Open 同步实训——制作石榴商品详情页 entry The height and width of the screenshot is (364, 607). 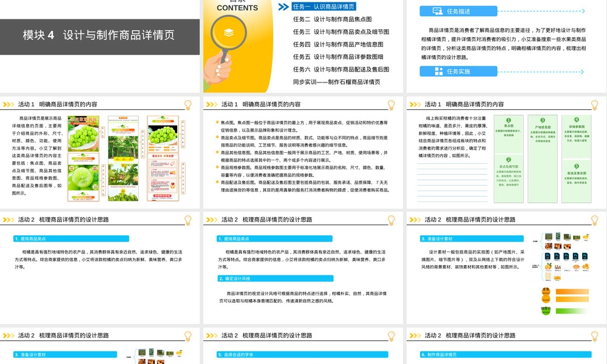(336, 82)
